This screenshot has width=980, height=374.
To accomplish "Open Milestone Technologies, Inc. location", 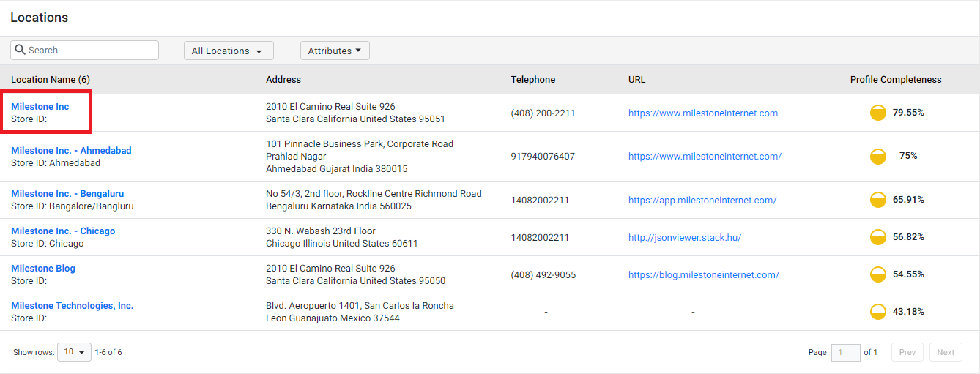I will (72, 305).
